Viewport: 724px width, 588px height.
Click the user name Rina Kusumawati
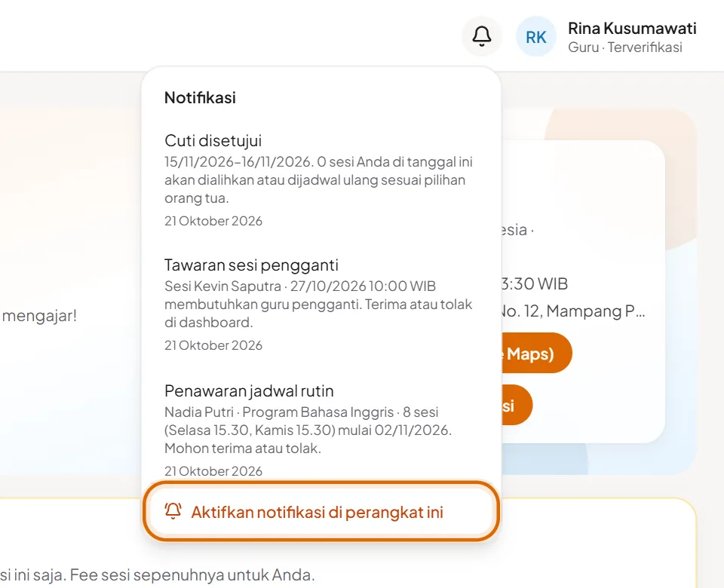(x=632, y=28)
